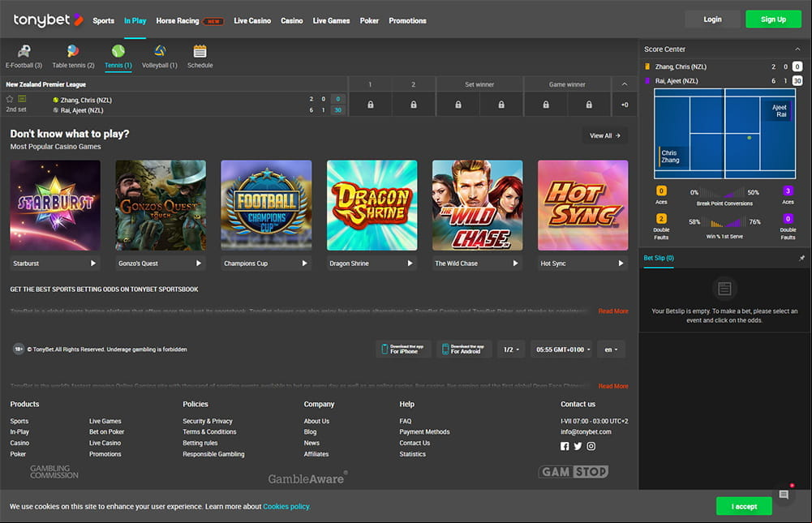
Task: Open the E-Football sport icon
Action: click(x=24, y=51)
